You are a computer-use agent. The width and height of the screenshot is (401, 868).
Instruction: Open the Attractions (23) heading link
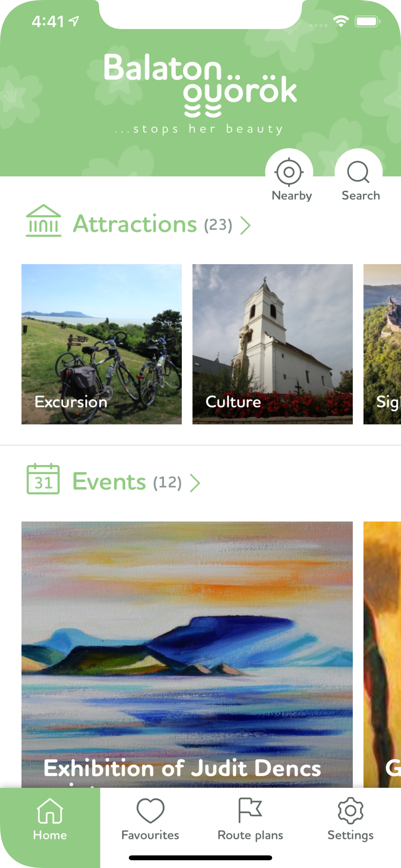(153, 224)
